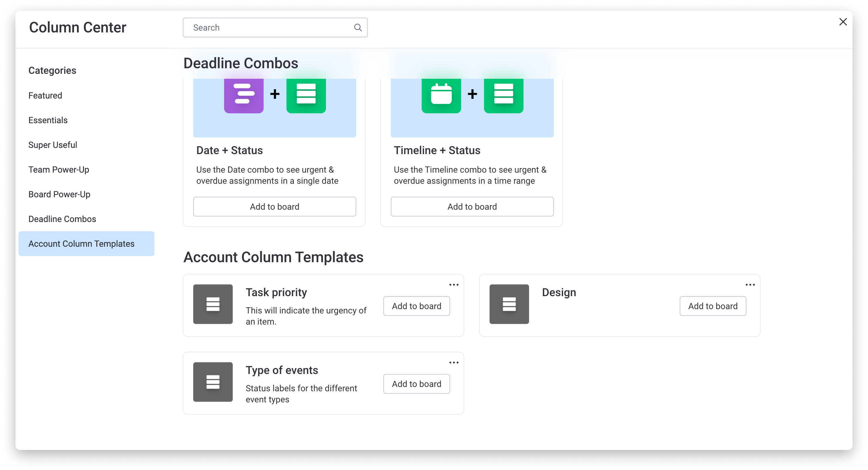Click the search magnifier icon
Viewport: 868px width, 470px height.
pos(358,28)
